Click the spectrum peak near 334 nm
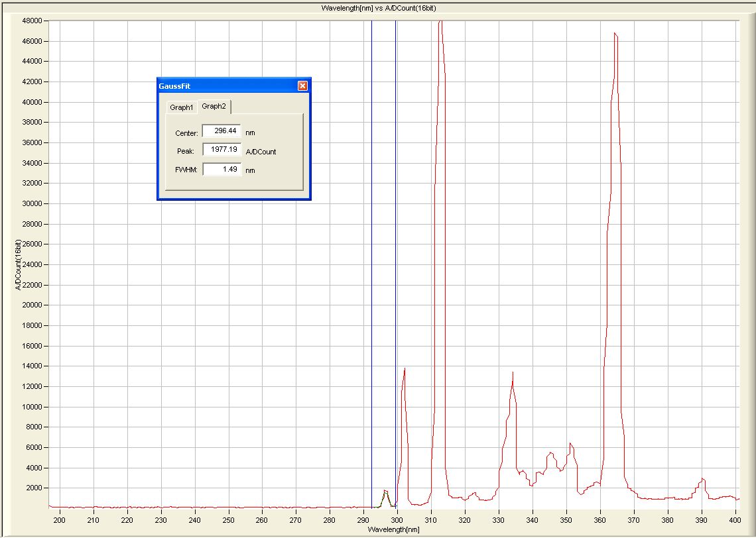Image resolution: width=756 pixels, height=538 pixels. [x=512, y=375]
